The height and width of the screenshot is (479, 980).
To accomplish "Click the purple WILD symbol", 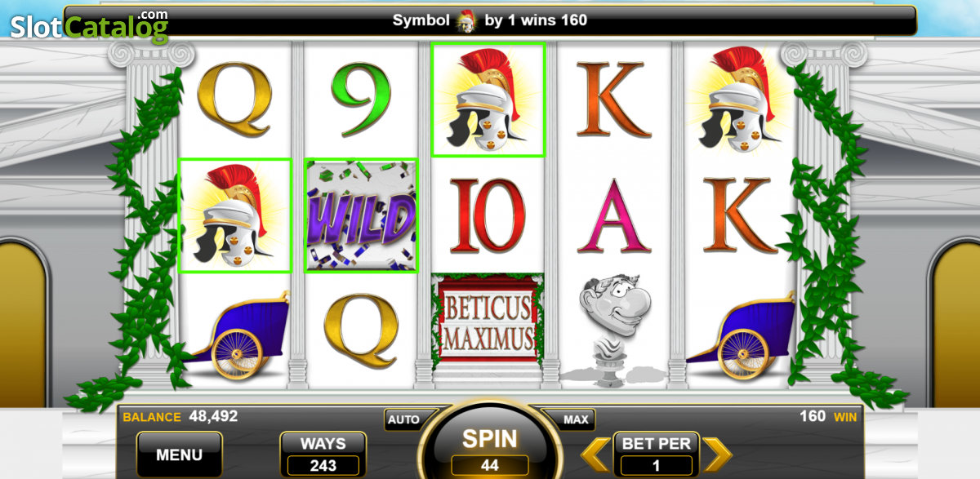I will [361, 216].
